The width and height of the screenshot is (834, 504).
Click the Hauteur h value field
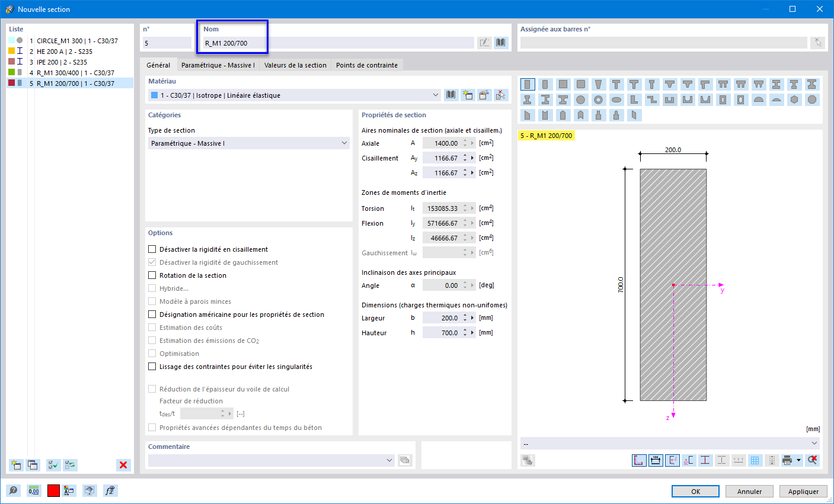coord(441,332)
